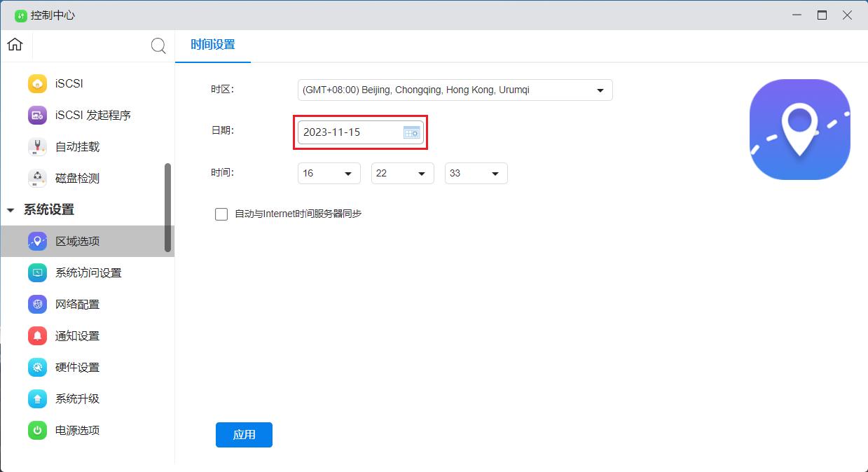The height and width of the screenshot is (472, 868).
Task: Open the search magnifier icon
Action: click(158, 46)
